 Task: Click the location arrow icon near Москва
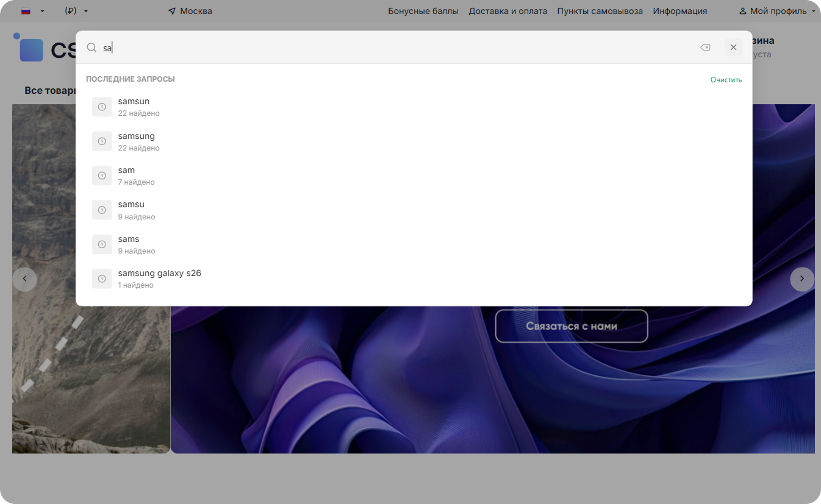172,11
